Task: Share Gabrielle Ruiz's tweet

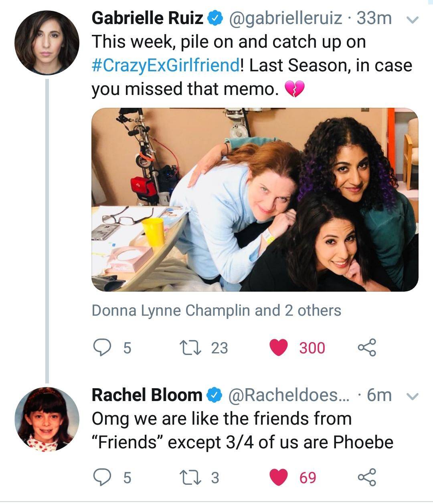Action: (x=366, y=347)
